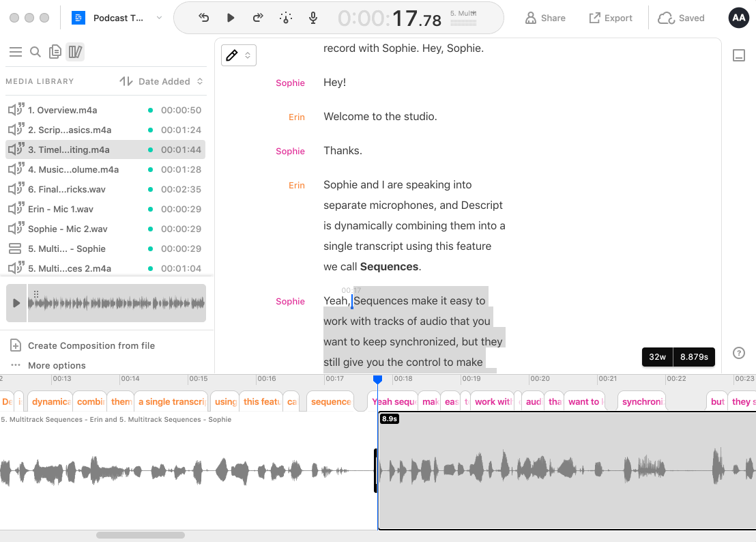Click the Saved cloud status
This screenshot has height=542, width=756.
681,18
